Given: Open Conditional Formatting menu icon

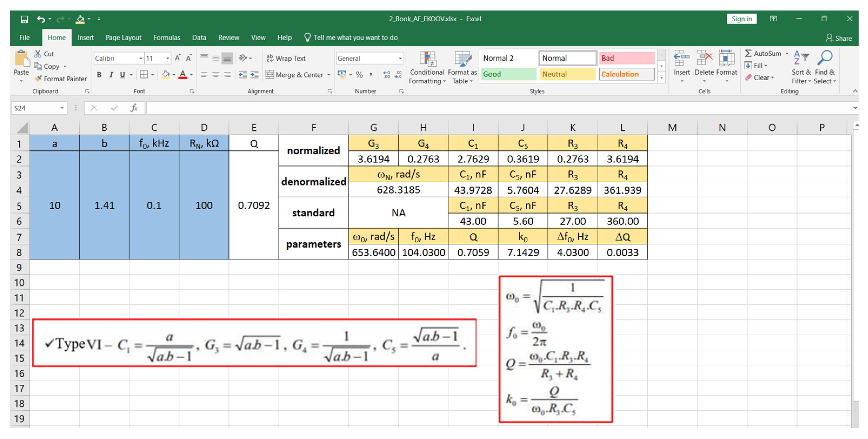Looking at the screenshot, I should point(427,59).
